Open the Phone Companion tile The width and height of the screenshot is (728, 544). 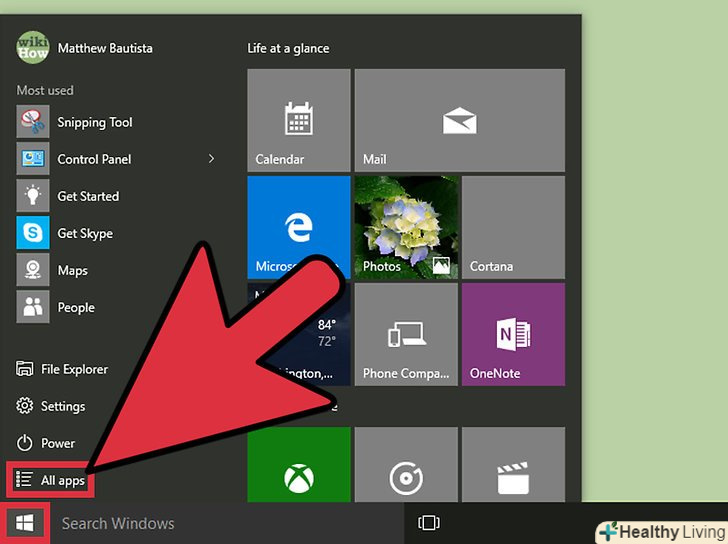point(406,334)
